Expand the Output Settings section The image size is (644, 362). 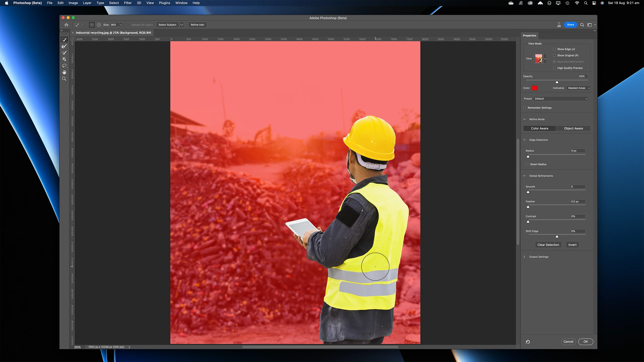tap(524, 257)
